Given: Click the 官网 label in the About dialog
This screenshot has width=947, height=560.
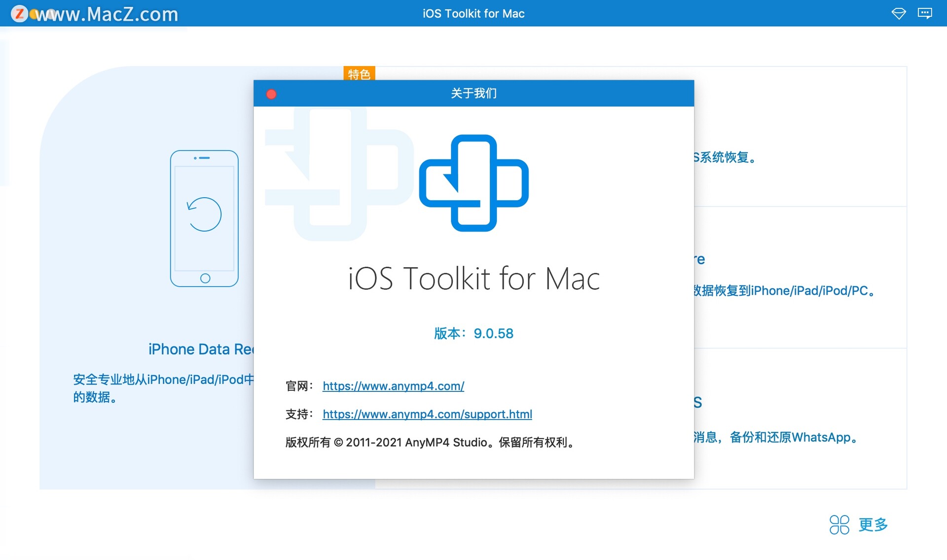Looking at the screenshot, I should 299,386.
